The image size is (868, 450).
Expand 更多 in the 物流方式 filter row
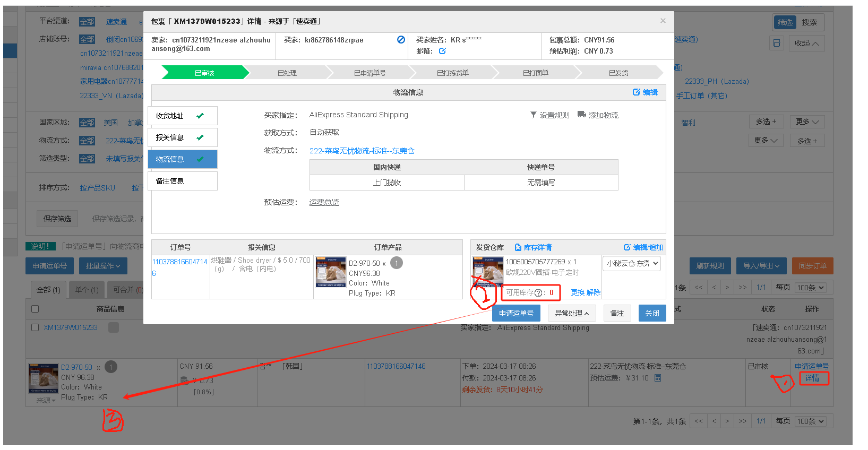(x=766, y=140)
